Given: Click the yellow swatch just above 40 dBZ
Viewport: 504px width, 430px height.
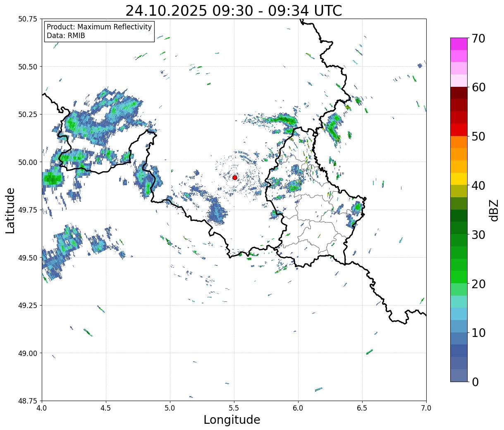Looking at the screenshot, I should click(459, 179).
